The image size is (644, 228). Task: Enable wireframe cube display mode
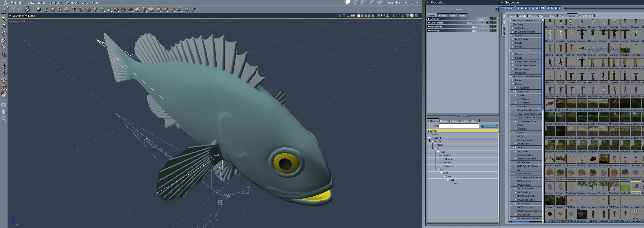[x=403, y=16]
